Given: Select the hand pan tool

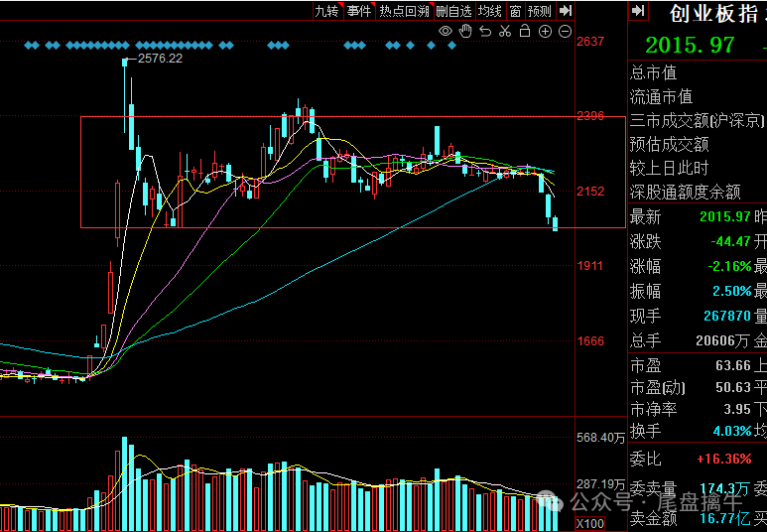Looking at the screenshot, I should point(465,32).
